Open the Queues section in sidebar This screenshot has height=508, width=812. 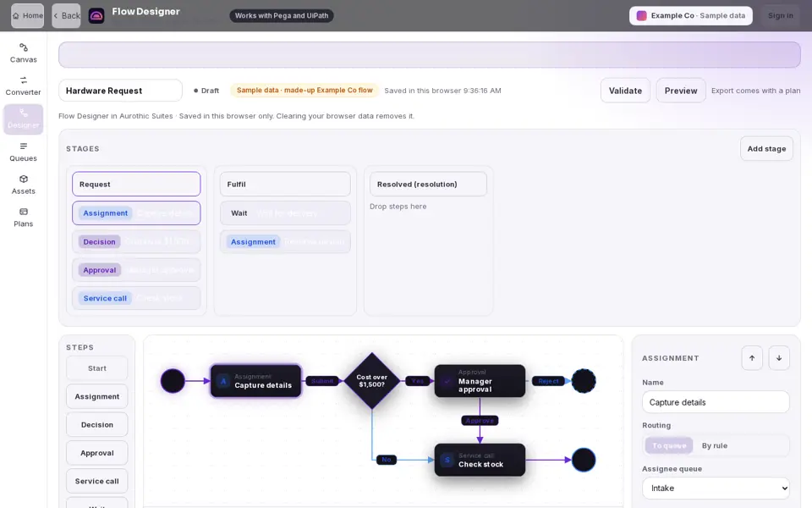coord(24,152)
